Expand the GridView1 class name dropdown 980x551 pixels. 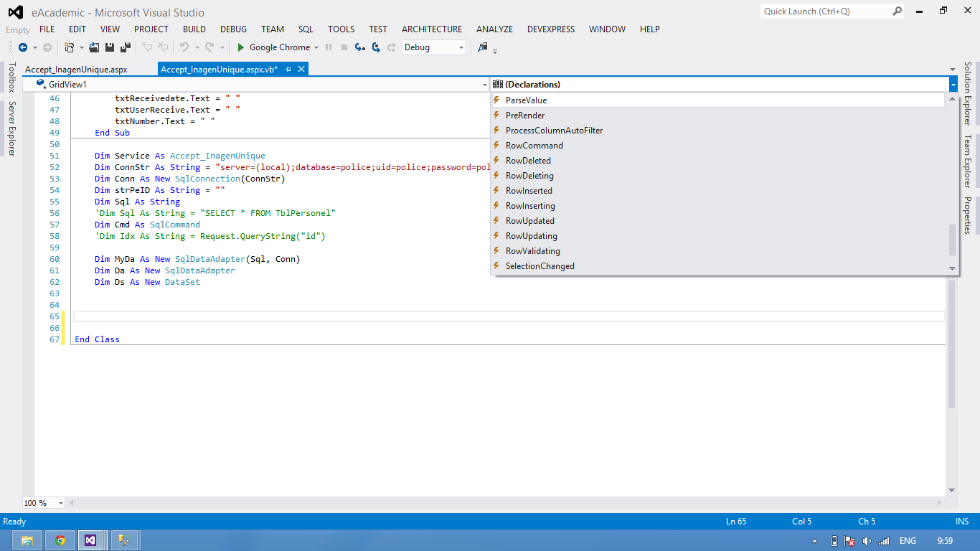coord(484,85)
